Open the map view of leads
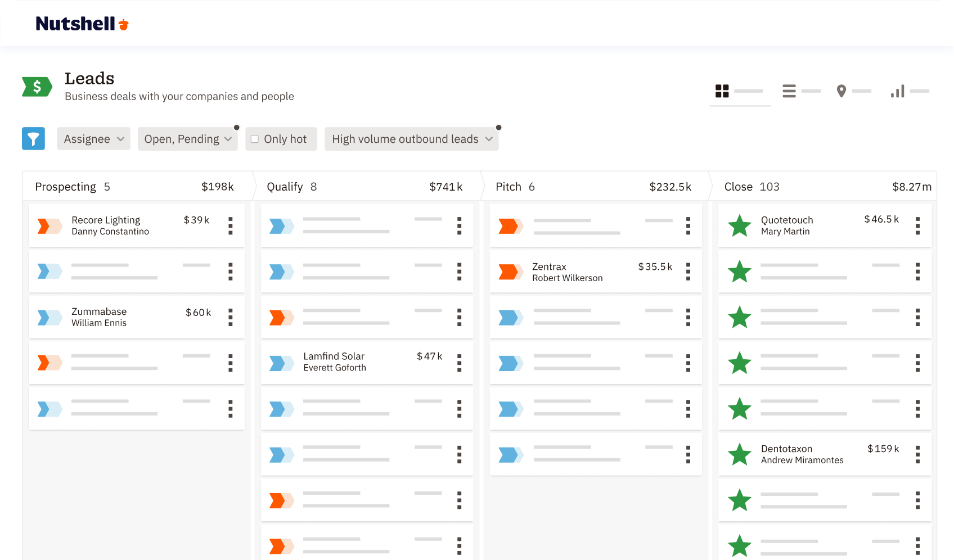 [841, 91]
